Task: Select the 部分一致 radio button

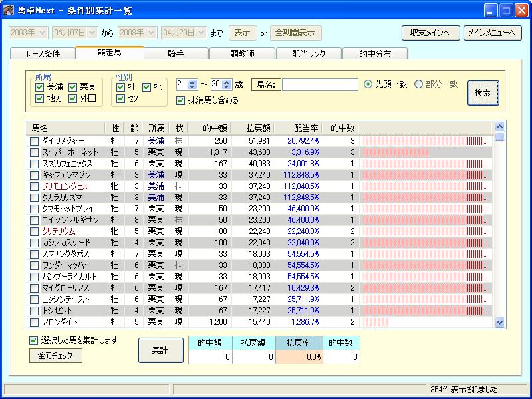Action: point(419,84)
